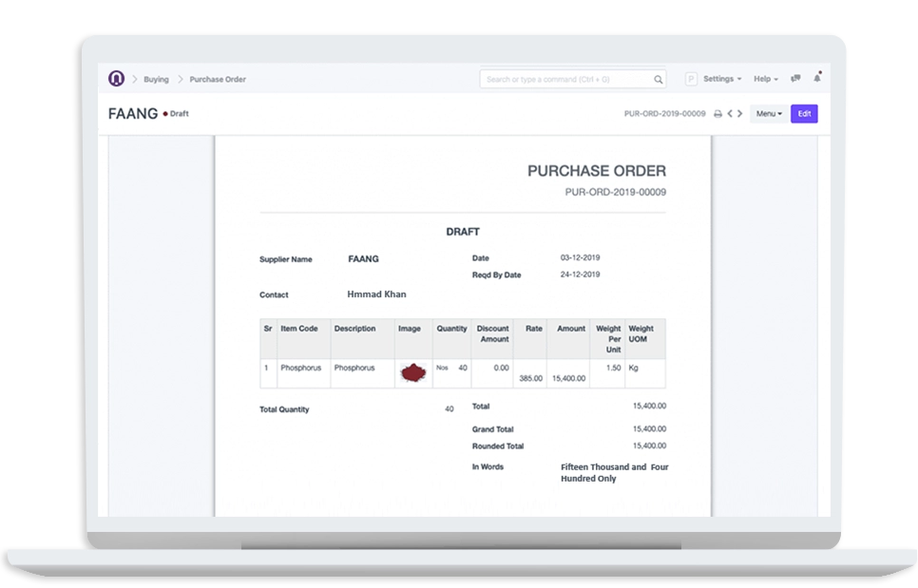Screen dimensions: 918x588
Task: Open the notifications bell icon
Action: point(817,78)
